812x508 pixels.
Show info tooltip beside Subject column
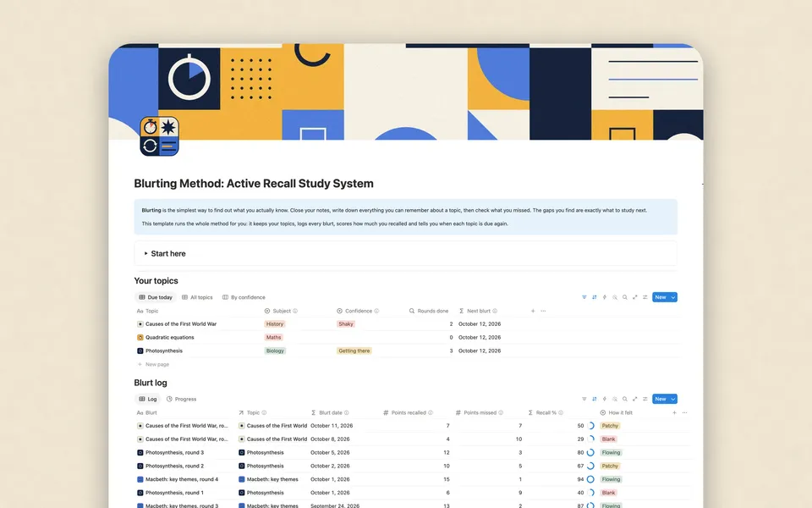click(295, 311)
